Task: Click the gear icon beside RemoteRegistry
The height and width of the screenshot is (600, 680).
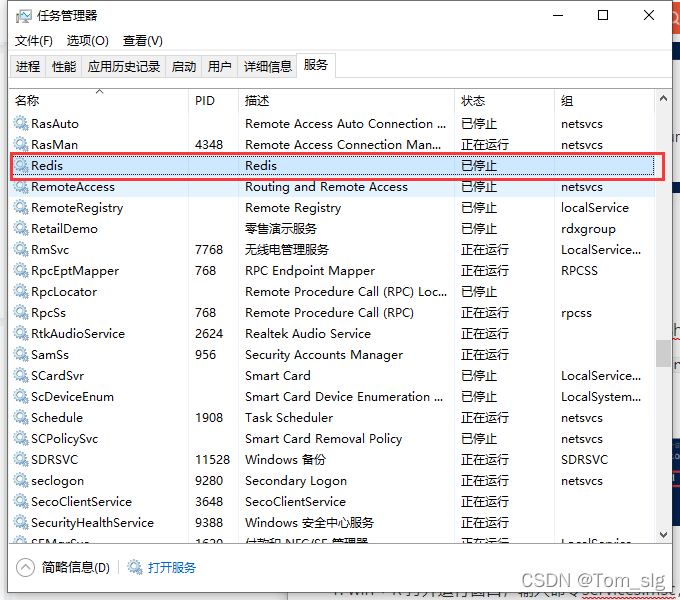Action: tap(21, 208)
